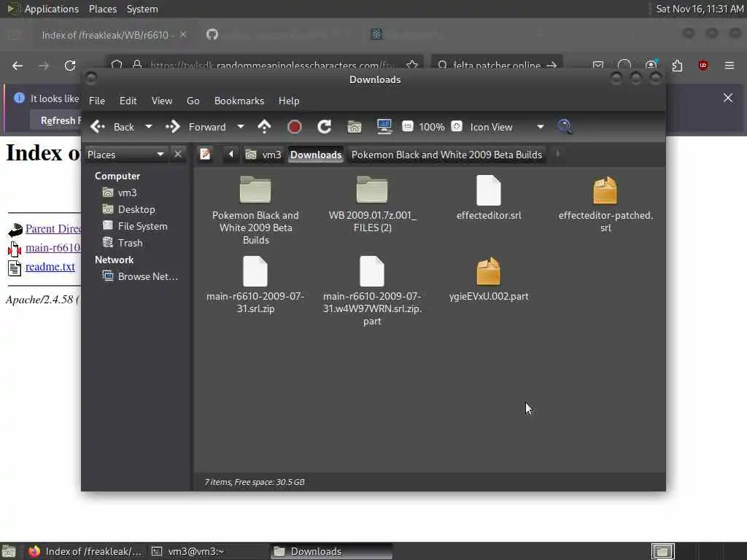Go to the Home folder icon
This screenshot has width=747, height=560.
pyautogui.click(x=355, y=127)
